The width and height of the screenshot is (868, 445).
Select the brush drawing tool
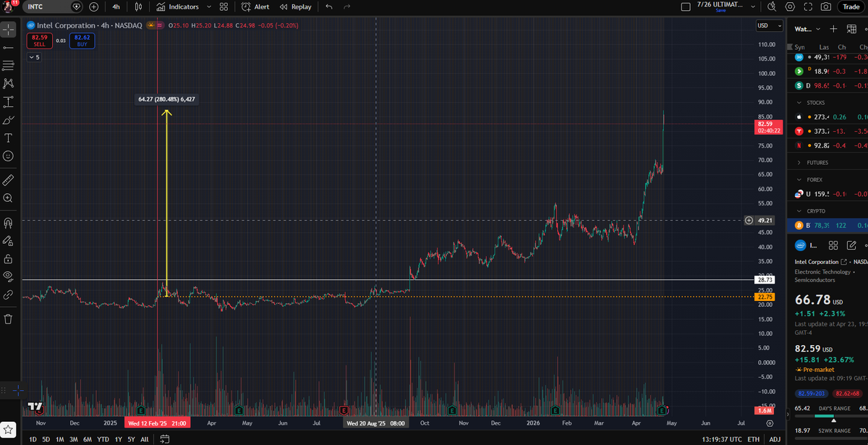[9, 120]
